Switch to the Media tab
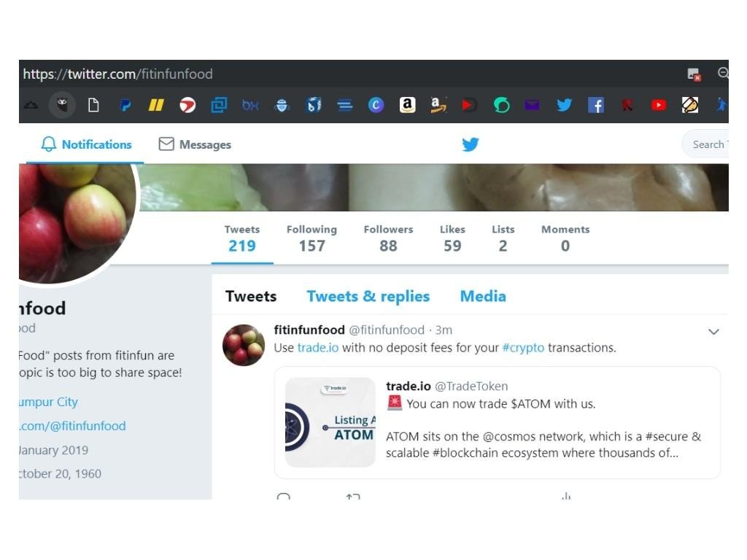747x560 pixels. [483, 296]
